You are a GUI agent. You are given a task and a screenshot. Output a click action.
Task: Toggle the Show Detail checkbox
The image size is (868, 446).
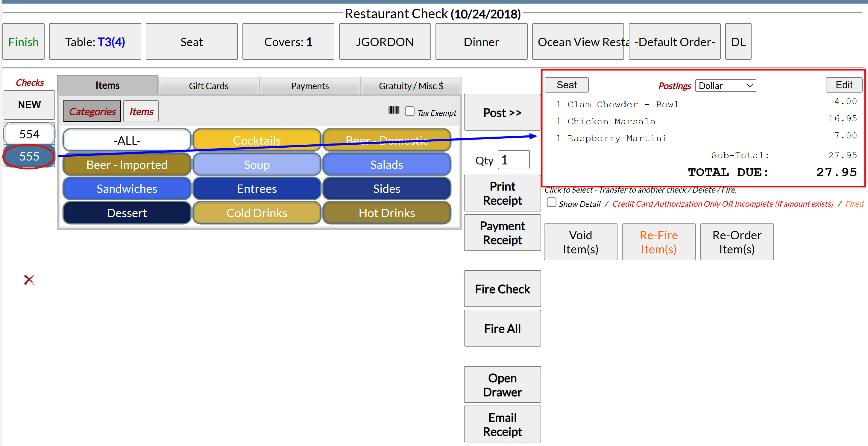(x=551, y=202)
